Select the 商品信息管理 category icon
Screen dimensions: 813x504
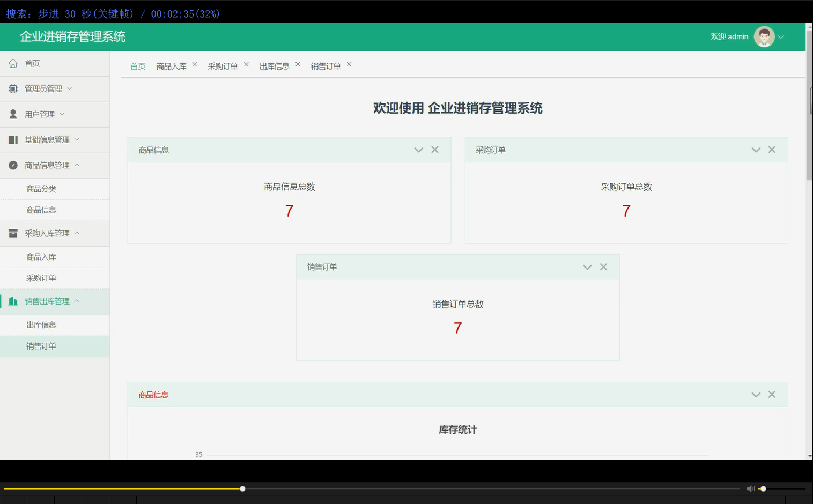(13, 165)
